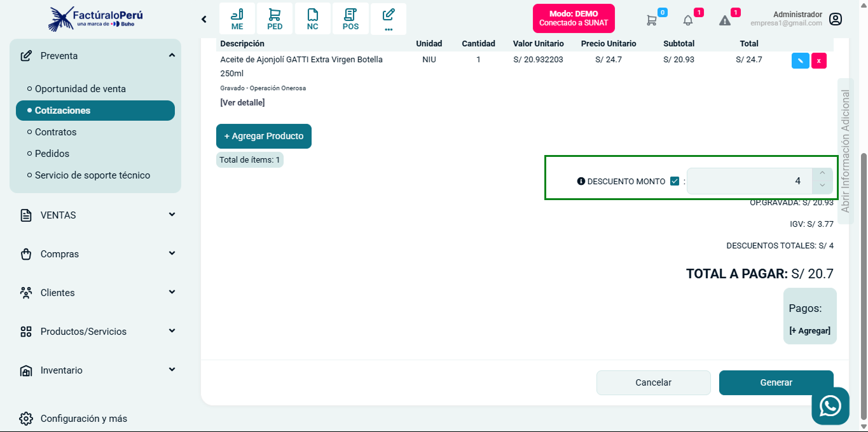Open Contratos in the sidebar
868x432 pixels.
(x=56, y=132)
